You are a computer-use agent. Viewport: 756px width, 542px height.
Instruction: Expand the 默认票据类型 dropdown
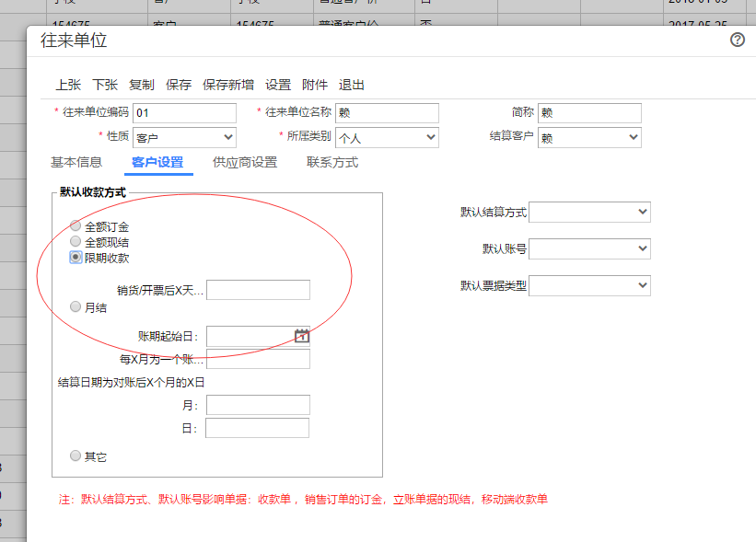589,286
